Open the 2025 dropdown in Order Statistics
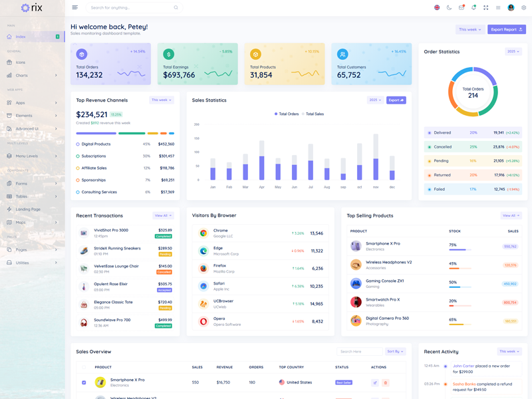 point(513,51)
